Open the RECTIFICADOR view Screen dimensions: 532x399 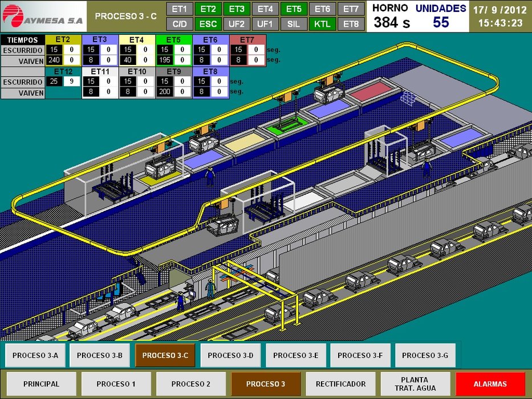pos(340,383)
